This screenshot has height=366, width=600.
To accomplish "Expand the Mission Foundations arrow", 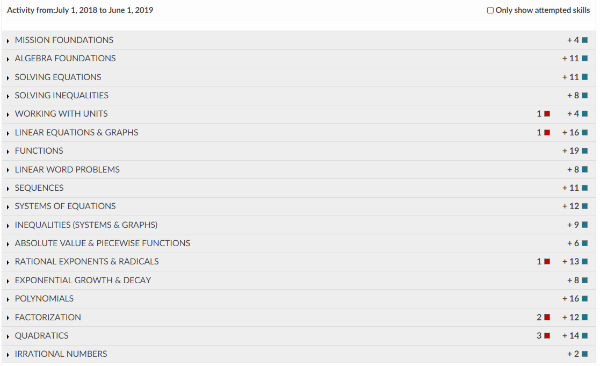I will tap(8, 41).
